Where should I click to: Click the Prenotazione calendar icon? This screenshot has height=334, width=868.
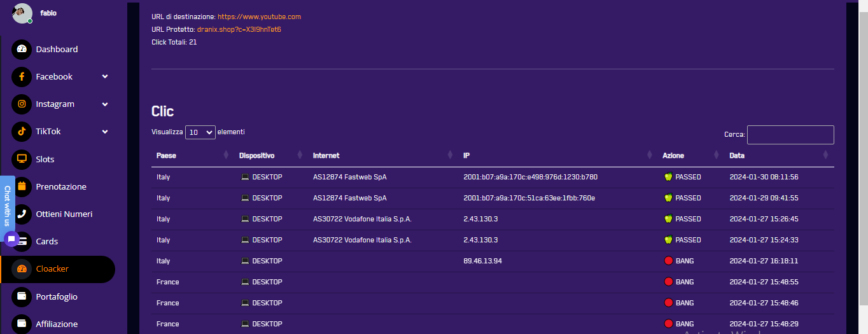[x=22, y=186]
